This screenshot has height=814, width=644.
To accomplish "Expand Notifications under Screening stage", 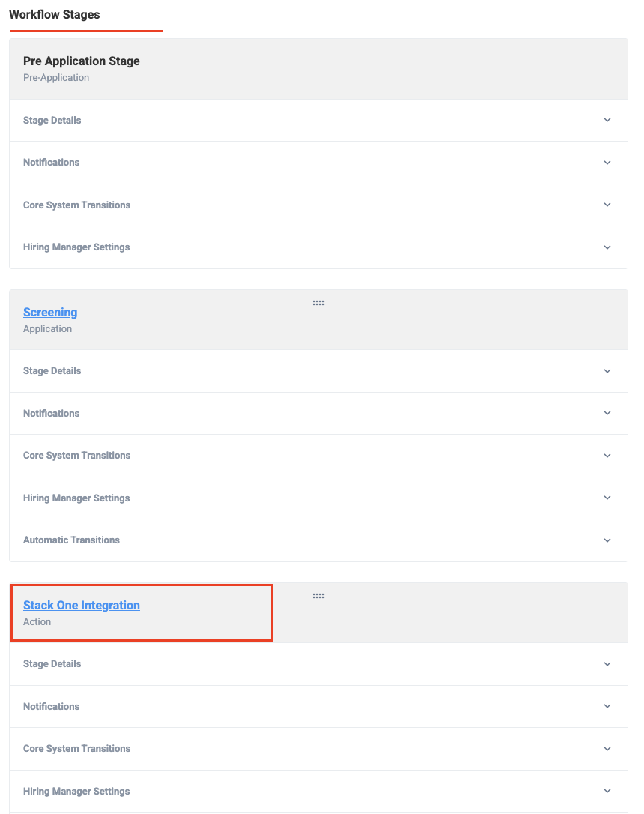I will pyautogui.click(x=319, y=413).
